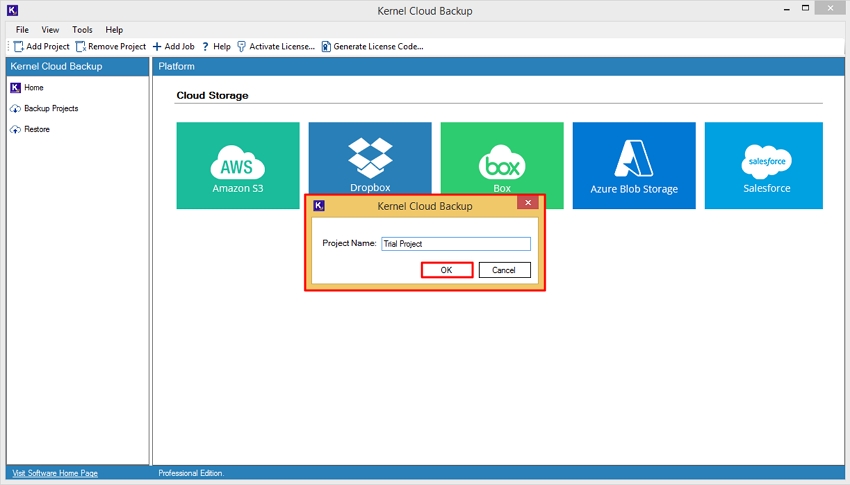Select Home in the sidebar
Screen dimensions: 850x485
(27, 87)
